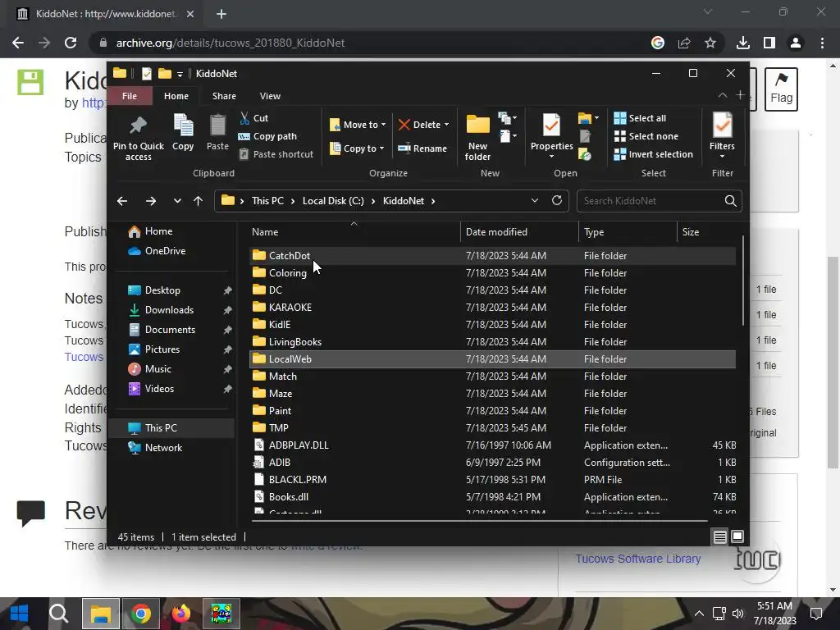Image resolution: width=840 pixels, height=630 pixels.
Task: Open Properties dropdown arrow
Action: click(x=552, y=157)
